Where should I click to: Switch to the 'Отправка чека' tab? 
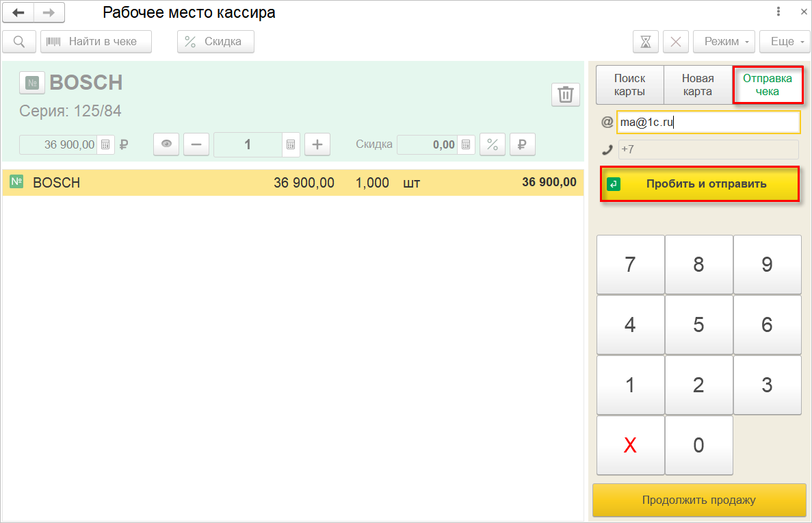click(x=768, y=85)
